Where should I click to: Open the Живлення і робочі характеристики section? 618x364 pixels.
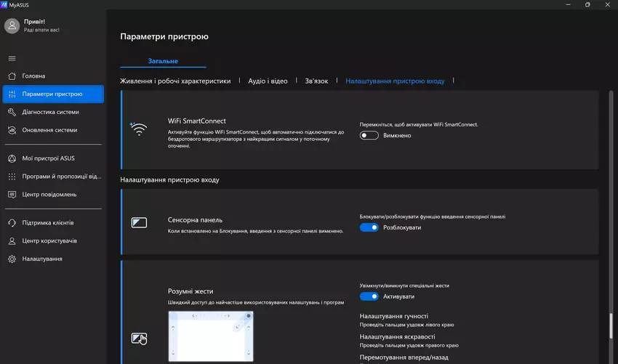point(175,81)
